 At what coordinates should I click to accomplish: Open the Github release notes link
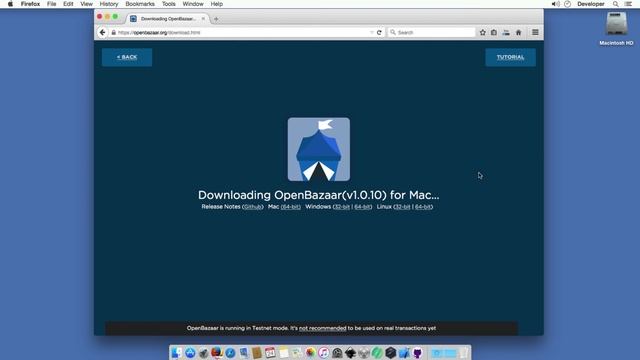click(252, 207)
